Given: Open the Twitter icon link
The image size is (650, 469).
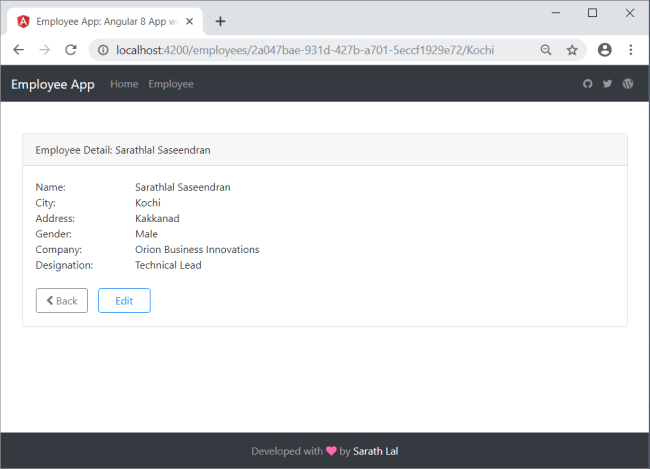Looking at the screenshot, I should coord(607,84).
